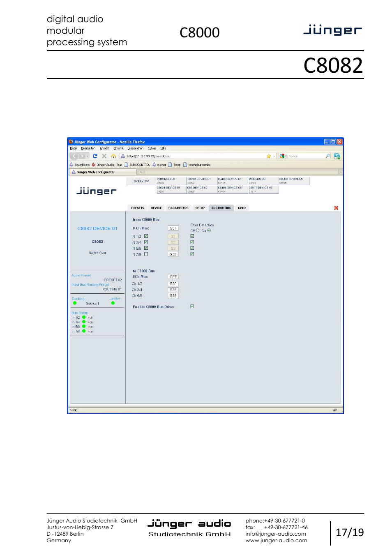This screenshot has width=392, height=555.
Task: Click the OVERVIEW button
Action: tap(141, 181)
